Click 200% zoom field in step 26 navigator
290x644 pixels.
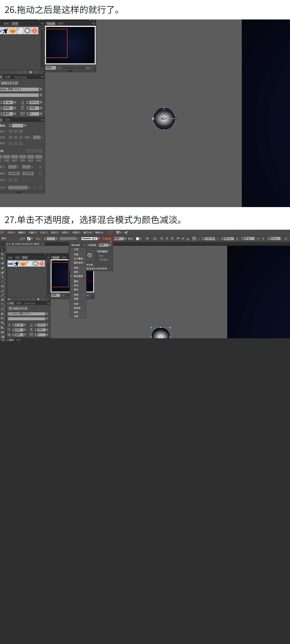(51, 68)
